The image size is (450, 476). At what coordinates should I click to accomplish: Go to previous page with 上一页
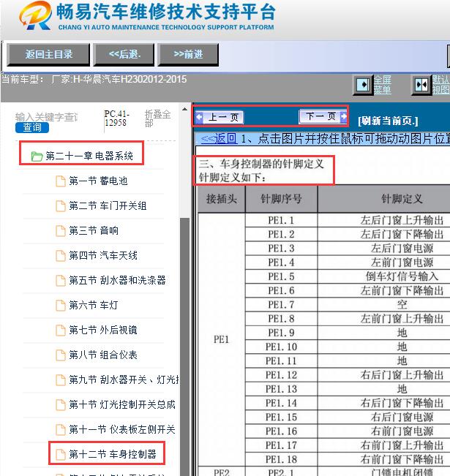pyautogui.click(x=220, y=117)
